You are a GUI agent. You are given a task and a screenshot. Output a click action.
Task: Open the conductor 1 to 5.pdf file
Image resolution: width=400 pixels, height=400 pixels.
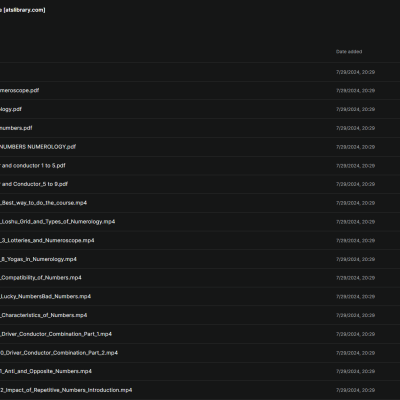pyautogui.click(x=33, y=165)
